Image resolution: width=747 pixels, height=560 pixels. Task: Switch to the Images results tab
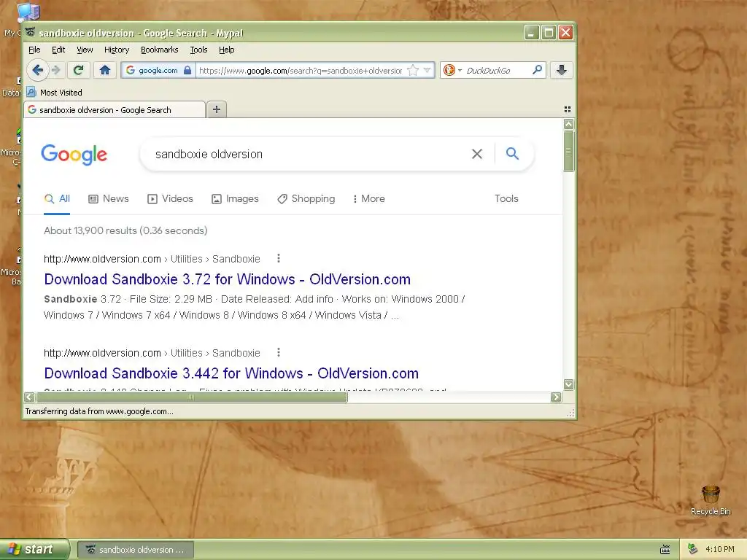235,198
